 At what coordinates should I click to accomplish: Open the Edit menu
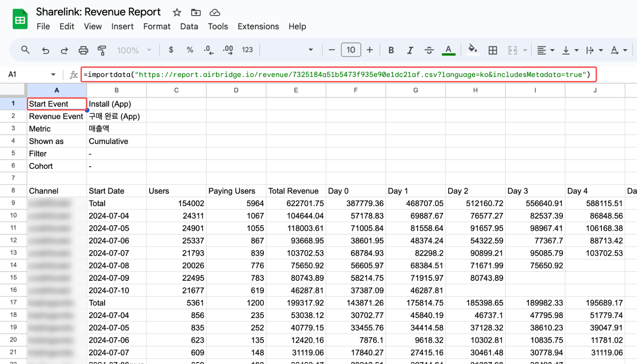click(x=67, y=26)
